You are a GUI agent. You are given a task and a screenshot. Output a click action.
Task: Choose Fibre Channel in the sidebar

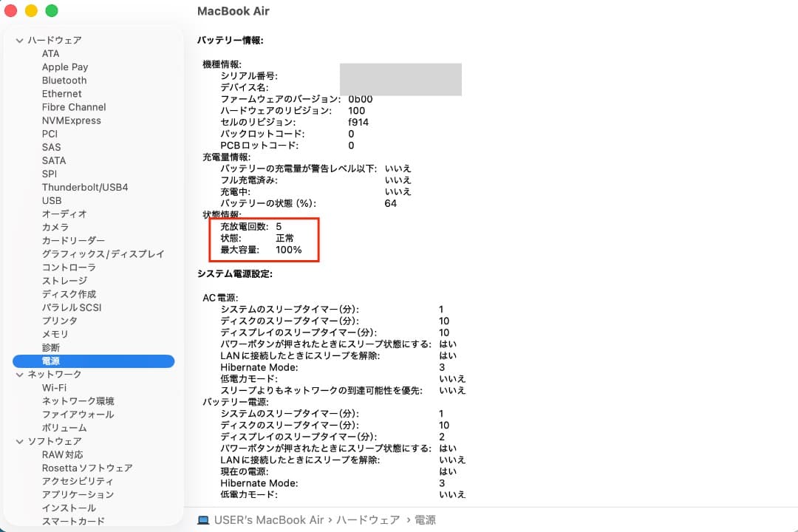(74, 107)
